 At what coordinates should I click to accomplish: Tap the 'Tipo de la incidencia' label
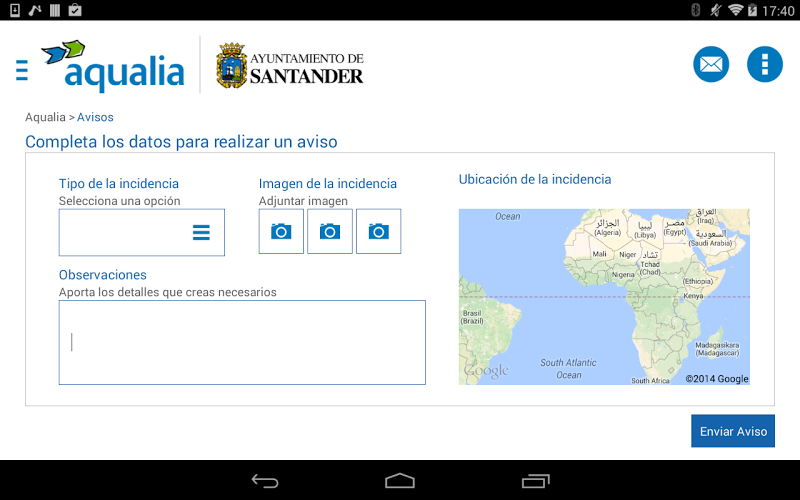point(119,184)
